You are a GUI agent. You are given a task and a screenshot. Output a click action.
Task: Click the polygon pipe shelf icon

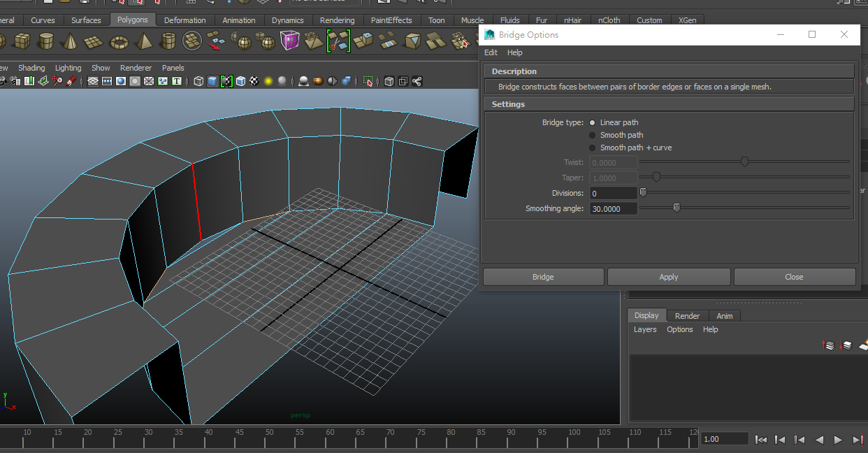(x=167, y=41)
